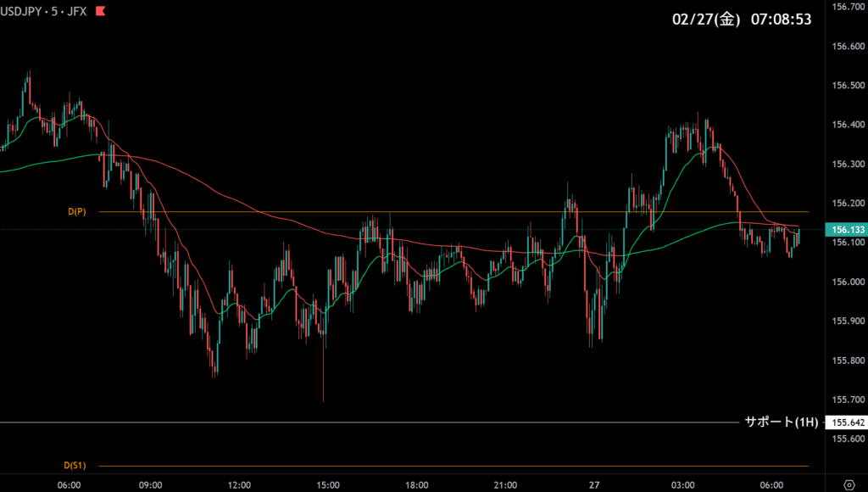Click the green current price label 156.133
Image resolution: width=868 pixels, height=492 pixels.
(x=848, y=229)
